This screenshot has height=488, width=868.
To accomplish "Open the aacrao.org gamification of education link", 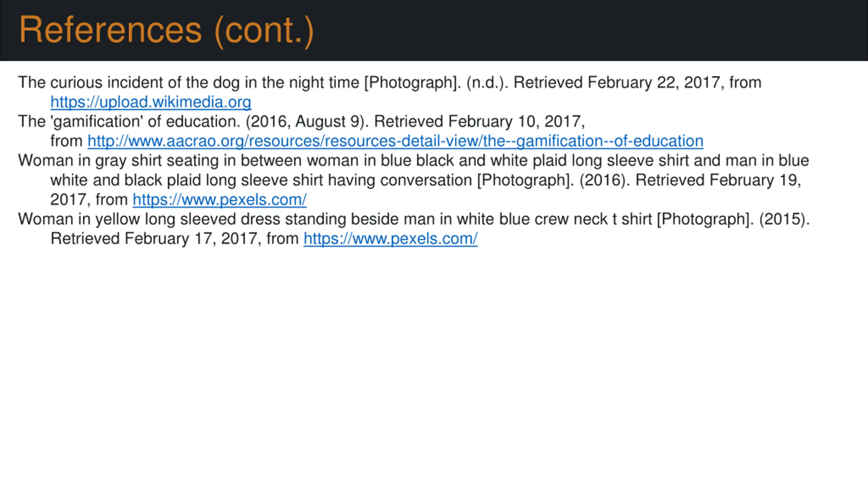I will point(395,141).
